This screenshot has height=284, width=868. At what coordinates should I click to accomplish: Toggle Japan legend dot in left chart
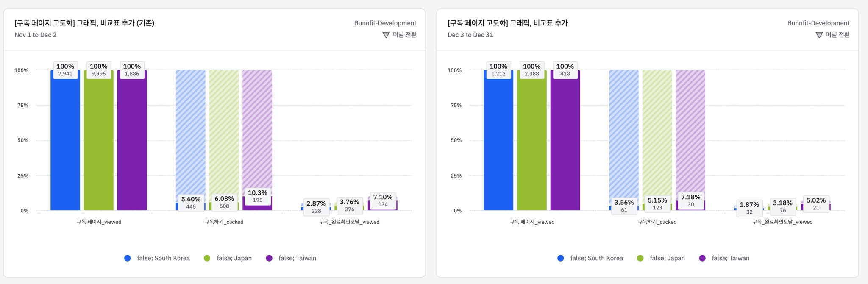tap(207, 258)
